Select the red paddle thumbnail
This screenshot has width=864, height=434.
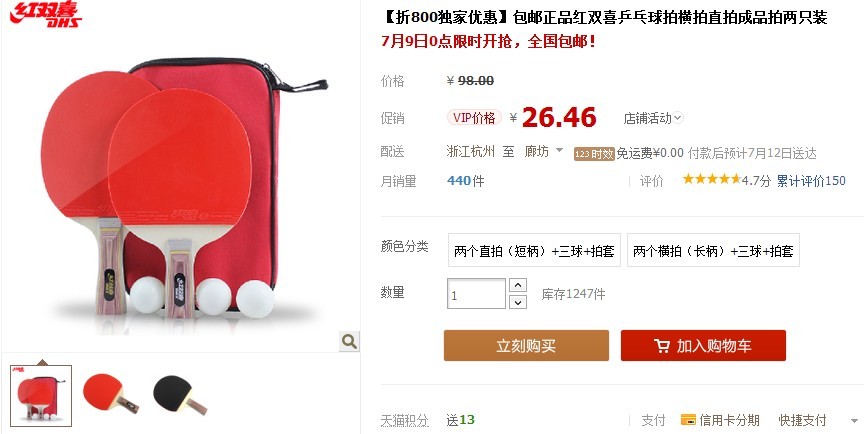tap(110, 393)
